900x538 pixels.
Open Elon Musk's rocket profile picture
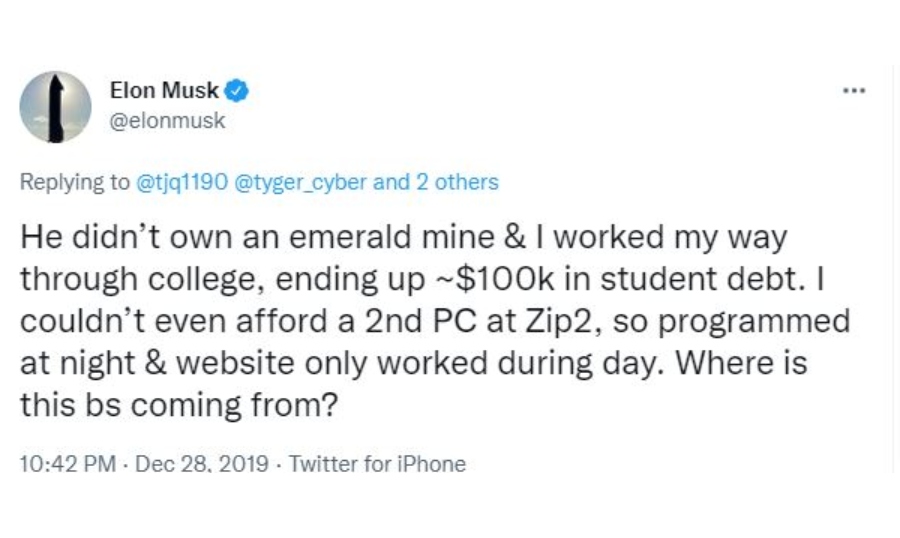tap(55, 107)
